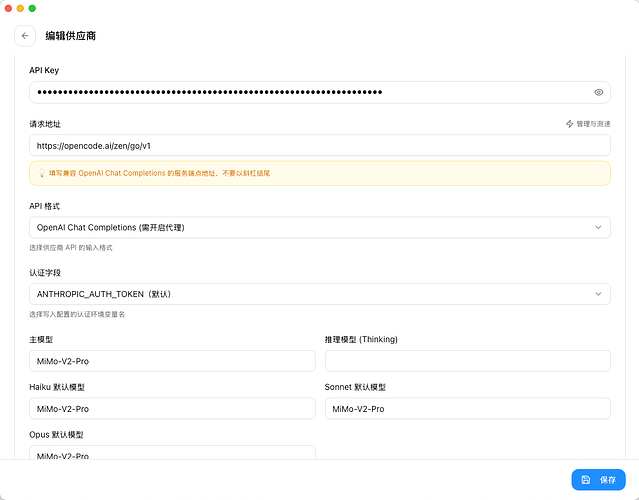Click the 认证字段 label
The width and height of the screenshot is (639, 500).
click(45, 273)
